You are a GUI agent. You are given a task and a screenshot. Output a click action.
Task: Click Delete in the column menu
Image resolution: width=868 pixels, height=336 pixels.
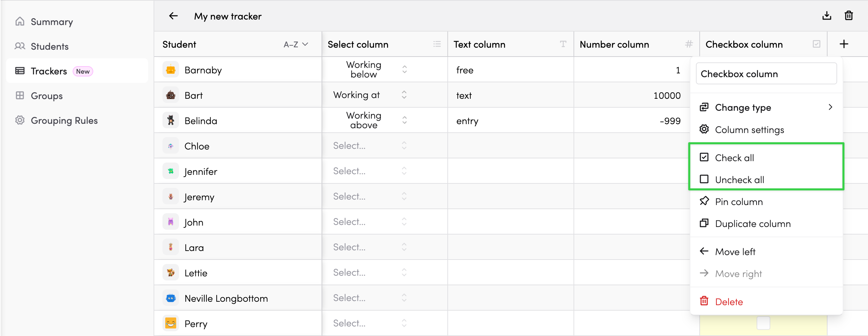coord(728,302)
